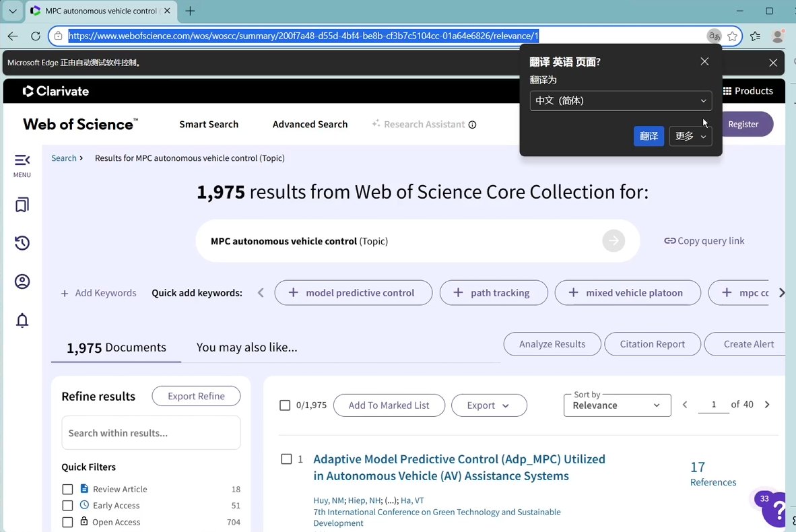Check the box for result 1
The width and height of the screenshot is (796, 532).
(286, 459)
